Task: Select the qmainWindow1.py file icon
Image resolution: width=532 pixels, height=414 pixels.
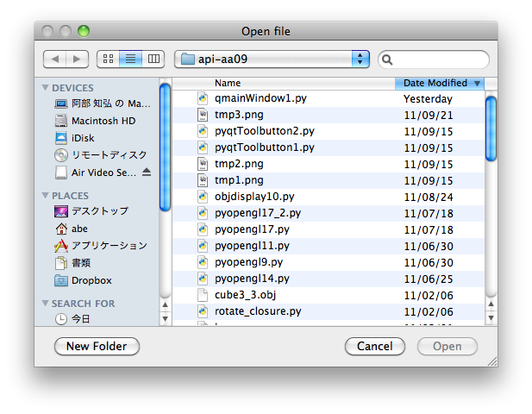Action: point(203,98)
